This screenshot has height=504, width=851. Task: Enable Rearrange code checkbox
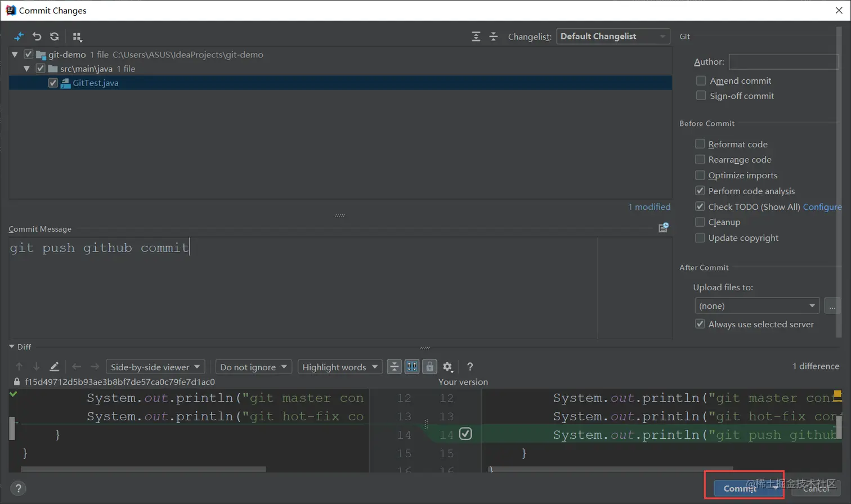tap(700, 160)
